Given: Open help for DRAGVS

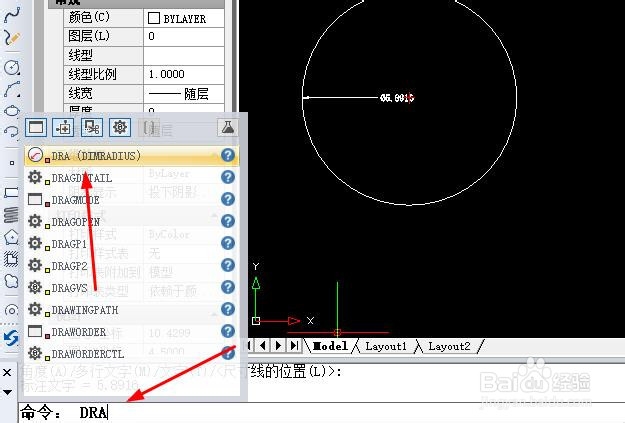Looking at the screenshot, I should [x=228, y=287].
